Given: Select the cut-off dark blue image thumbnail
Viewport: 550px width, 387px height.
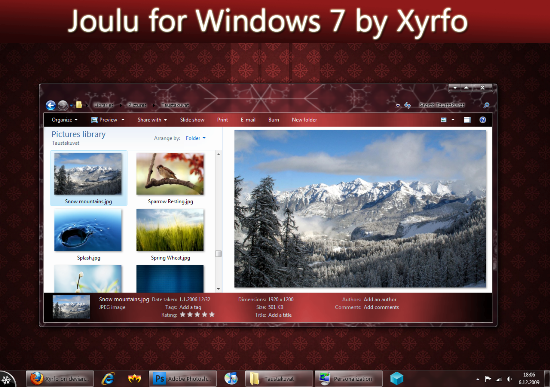Looking at the screenshot, I should pos(170,279).
